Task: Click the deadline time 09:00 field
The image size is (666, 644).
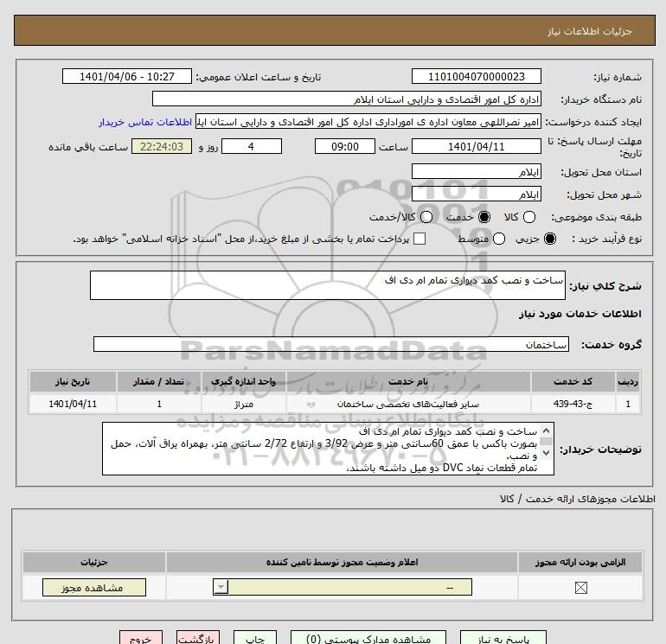Action: click(x=345, y=146)
